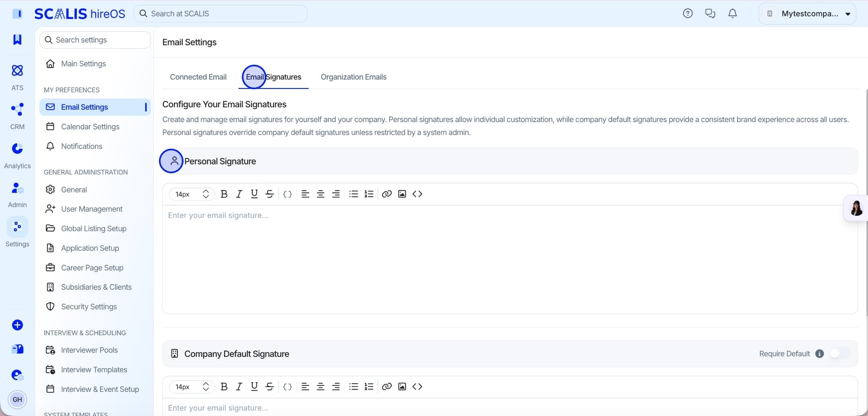Insert numbered list in Company Default toolbar
The height and width of the screenshot is (416, 868).
[x=369, y=387]
